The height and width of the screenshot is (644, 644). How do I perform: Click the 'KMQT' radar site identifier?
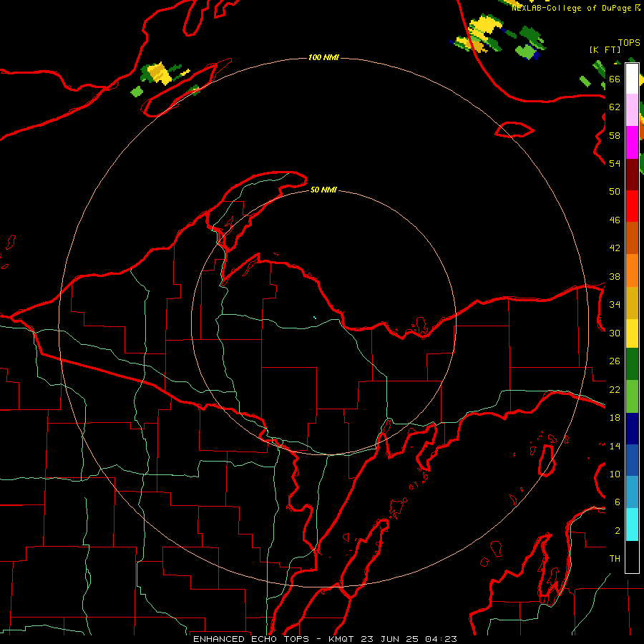tap(342, 639)
